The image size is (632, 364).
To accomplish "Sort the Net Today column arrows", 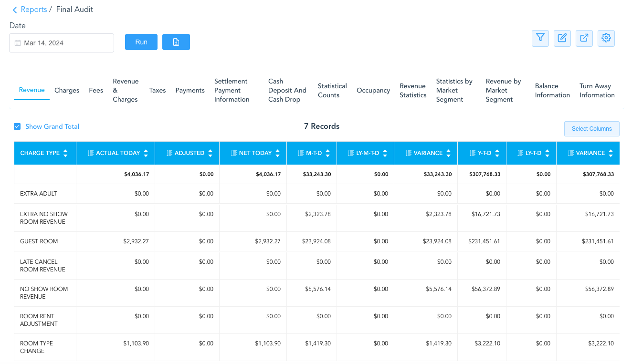I will pyautogui.click(x=277, y=153).
